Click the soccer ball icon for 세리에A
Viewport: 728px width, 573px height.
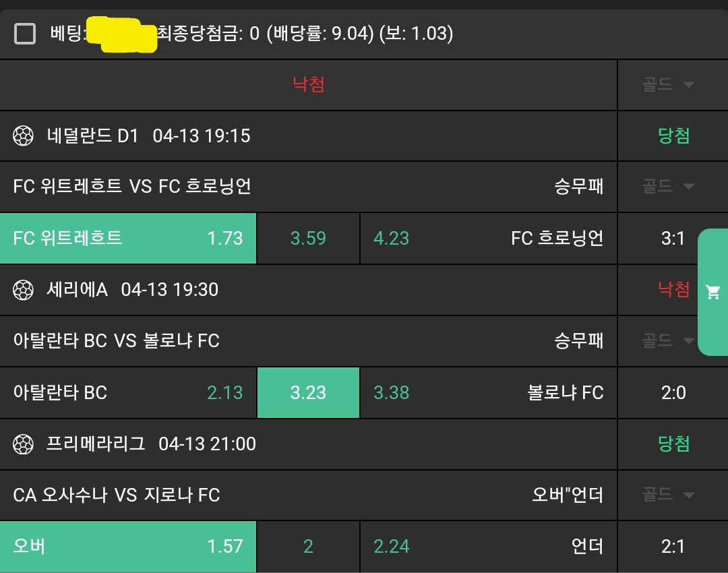(23, 290)
